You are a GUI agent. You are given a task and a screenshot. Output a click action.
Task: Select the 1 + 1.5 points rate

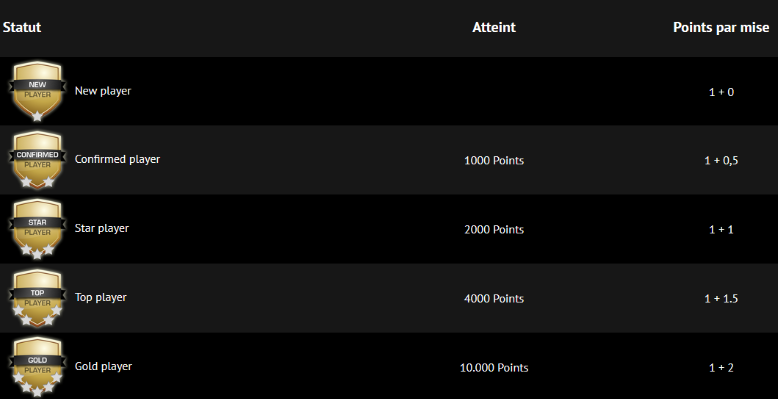click(x=721, y=298)
